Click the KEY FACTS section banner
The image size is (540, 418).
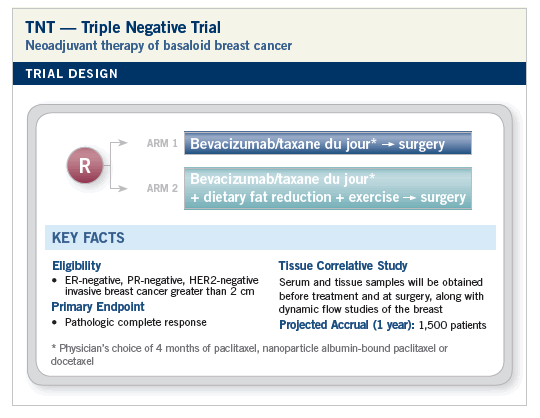tap(270, 238)
